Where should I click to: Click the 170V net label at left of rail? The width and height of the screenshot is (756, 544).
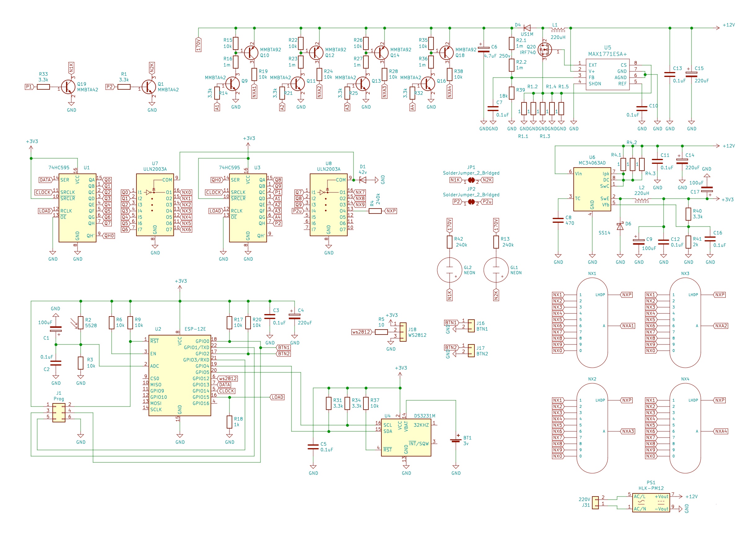tap(198, 44)
